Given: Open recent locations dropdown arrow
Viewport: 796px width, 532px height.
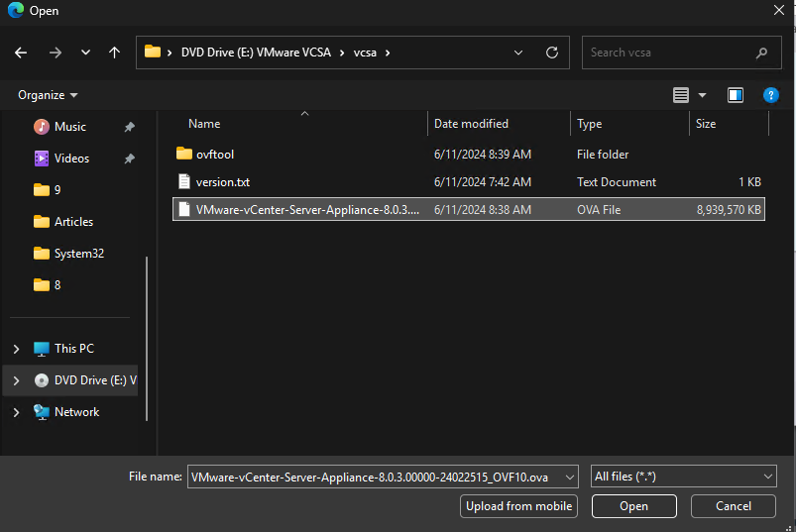Looking at the screenshot, I should [85, 53].
